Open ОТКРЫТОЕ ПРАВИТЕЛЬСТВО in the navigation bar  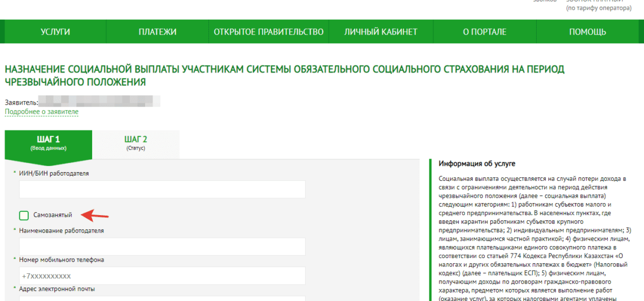tap(268, 32)
